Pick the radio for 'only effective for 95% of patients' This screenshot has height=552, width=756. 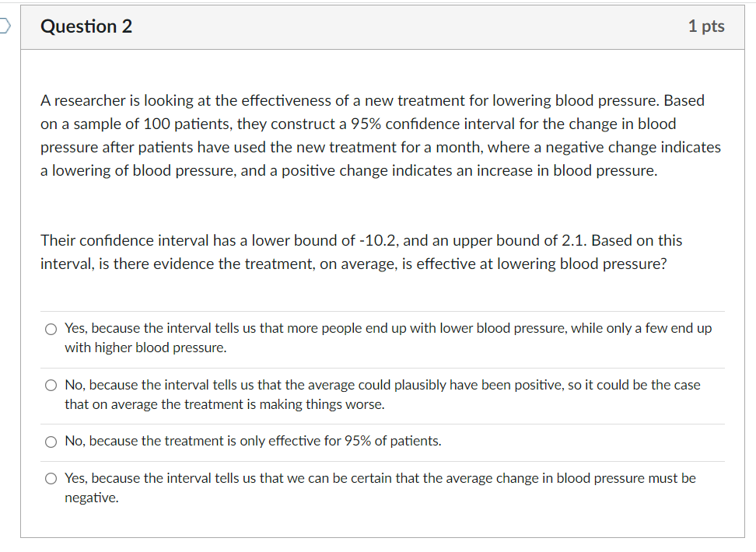click(51, 442)
